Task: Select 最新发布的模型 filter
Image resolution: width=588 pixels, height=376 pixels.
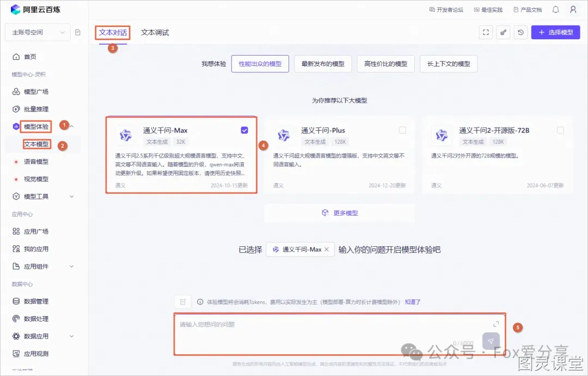Action: (323, 64)
